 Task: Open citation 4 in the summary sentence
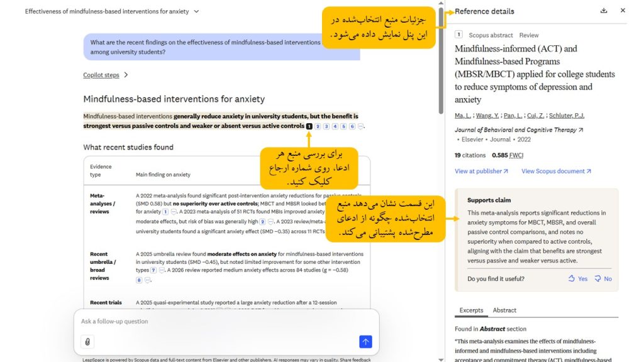335,126
